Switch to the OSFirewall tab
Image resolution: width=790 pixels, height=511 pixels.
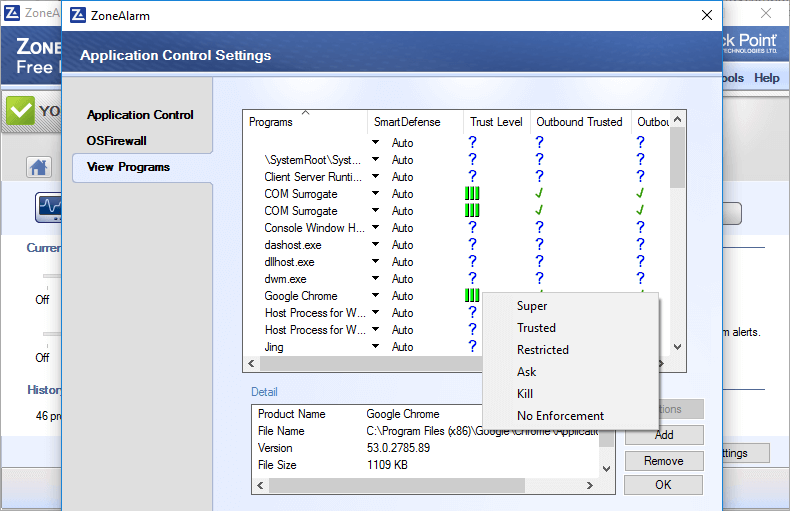click(117, 141)
